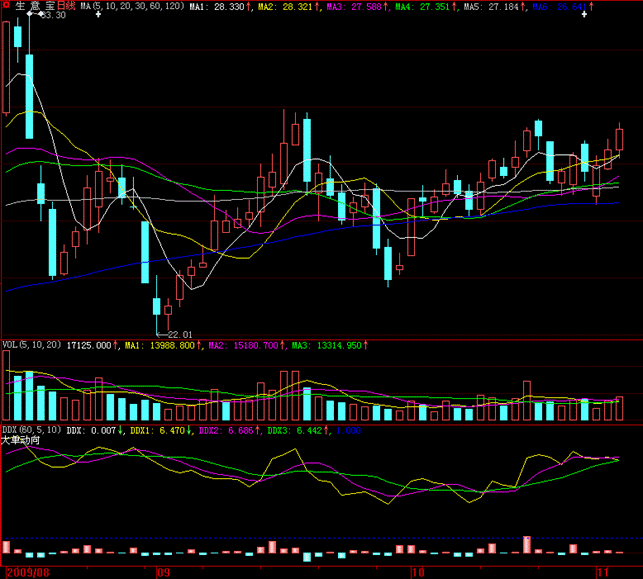Jump to month 11 on time axis
This screenshot has width=643, height=579.
pyautogui.click(x=602, y=572)
